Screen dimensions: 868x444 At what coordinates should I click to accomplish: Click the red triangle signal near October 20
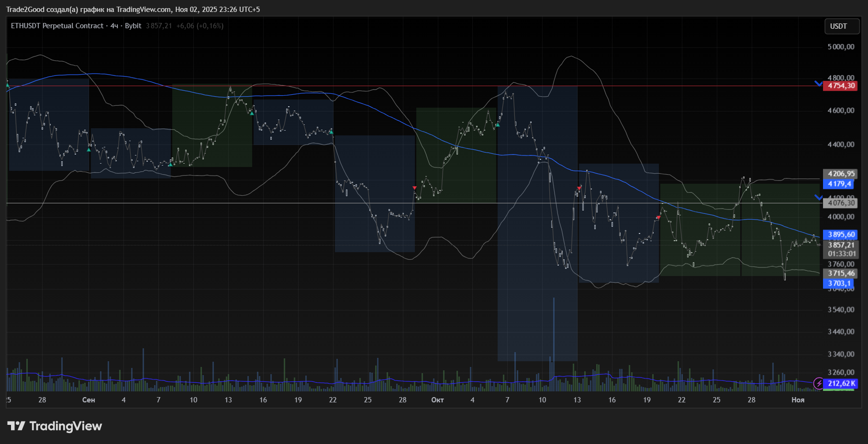658,218
